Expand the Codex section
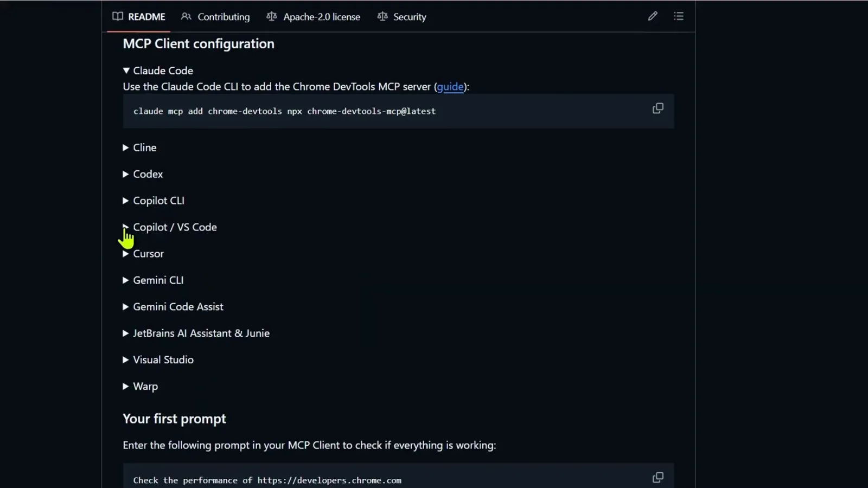This screenshot has height=488, width=868. click(x=143, y=174)
